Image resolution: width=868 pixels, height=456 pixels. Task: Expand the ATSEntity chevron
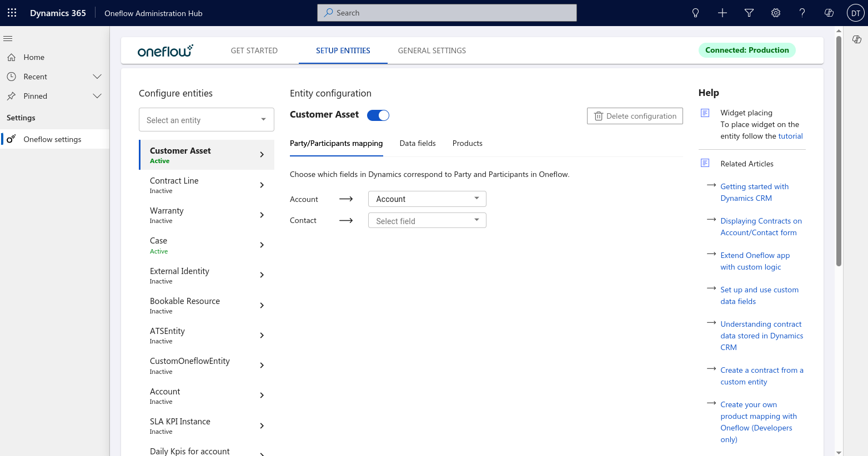pyautogui.click(x=262, y=335)
